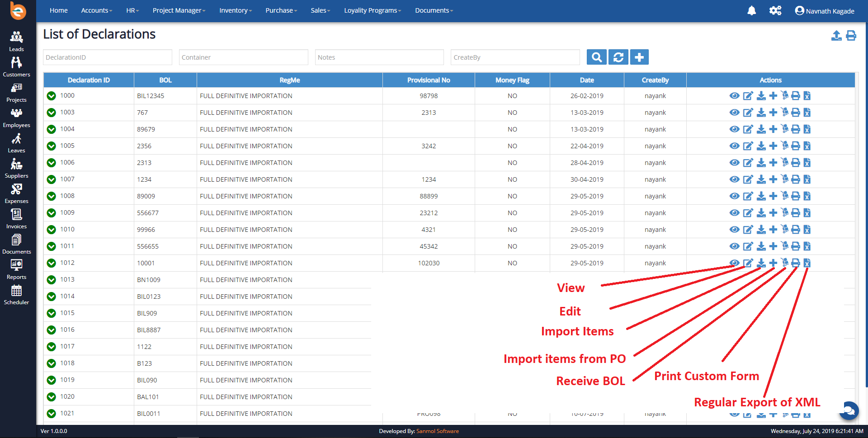Expand the Documents top menu dropdown
This screenshot has height=438, width=868.
coord(434,10)
